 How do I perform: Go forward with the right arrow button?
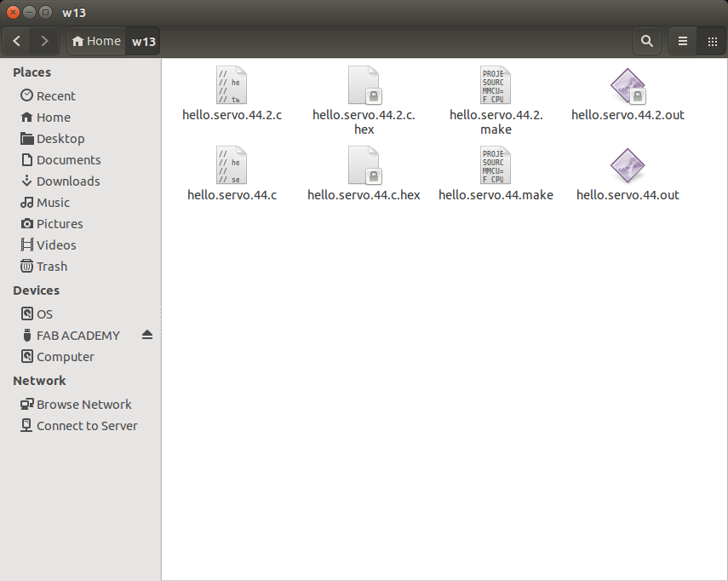44,42
